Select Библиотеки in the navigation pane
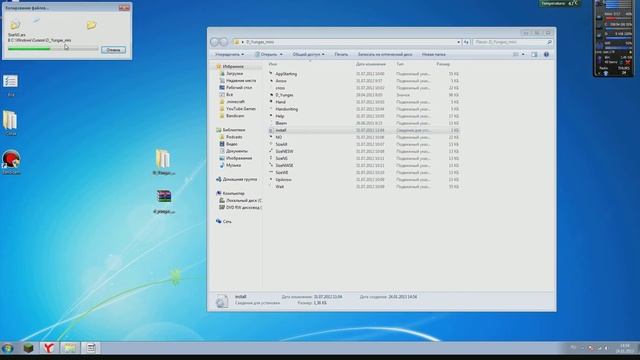This screenshot has height=360, width=640. [234, 130]
